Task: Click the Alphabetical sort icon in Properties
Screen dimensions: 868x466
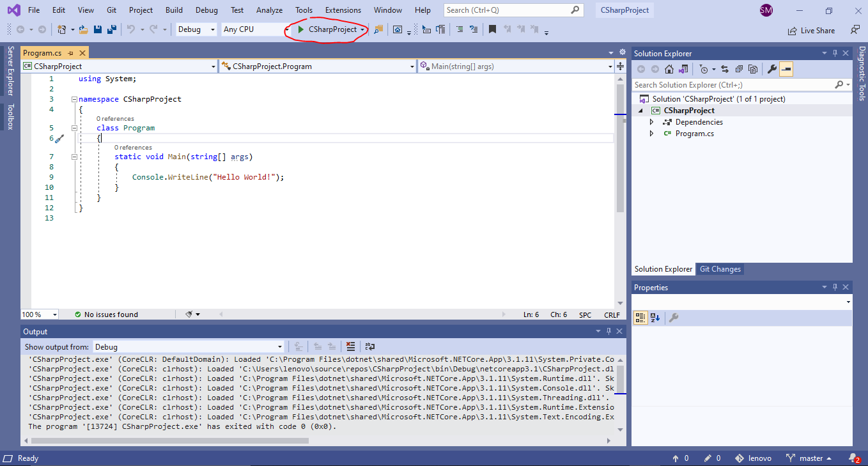Action: point(655,318)
